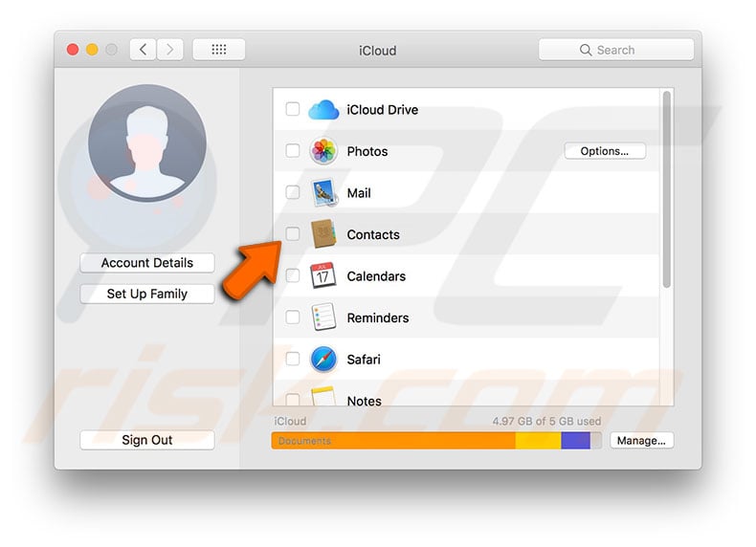This screenshot has width=756, height=547.
Task: Click Set Up Family button
Action: coord(147,294)
